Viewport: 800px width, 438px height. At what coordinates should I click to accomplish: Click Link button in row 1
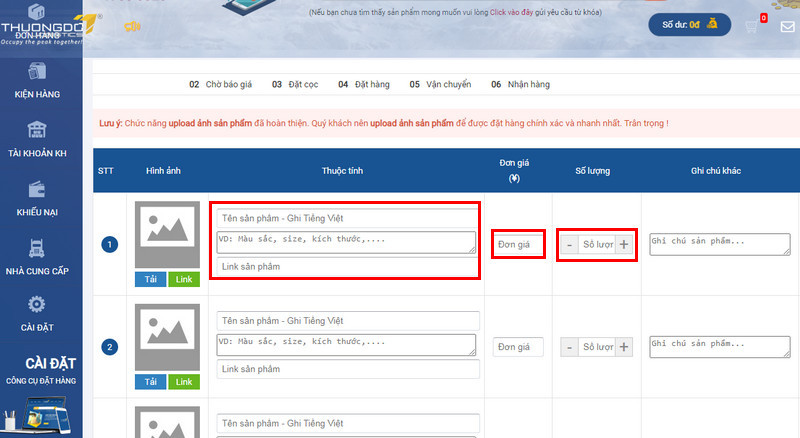[x=184, y=279]
